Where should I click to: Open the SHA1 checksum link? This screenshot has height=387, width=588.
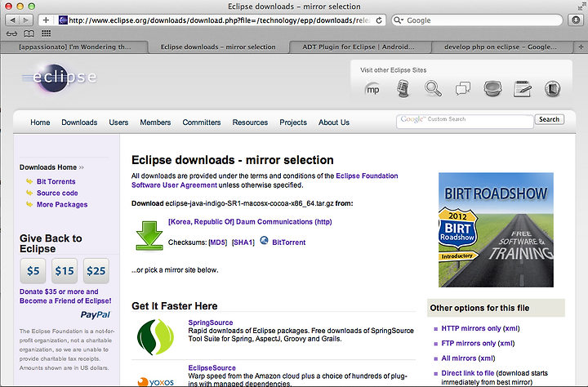(x=243, y=242)
